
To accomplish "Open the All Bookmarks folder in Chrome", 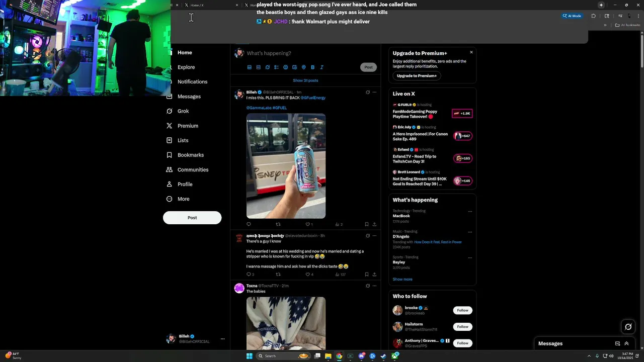I will (x=627, y=25).
